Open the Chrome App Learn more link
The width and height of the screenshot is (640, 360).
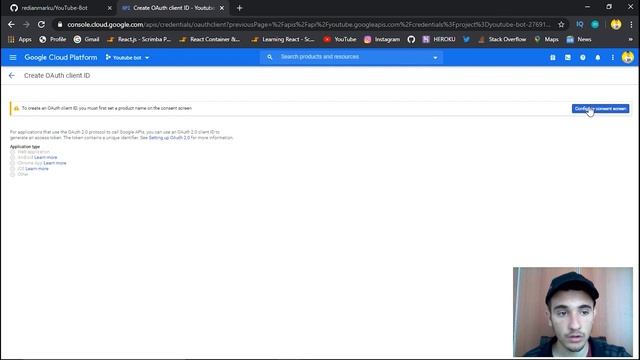(55, 163)
